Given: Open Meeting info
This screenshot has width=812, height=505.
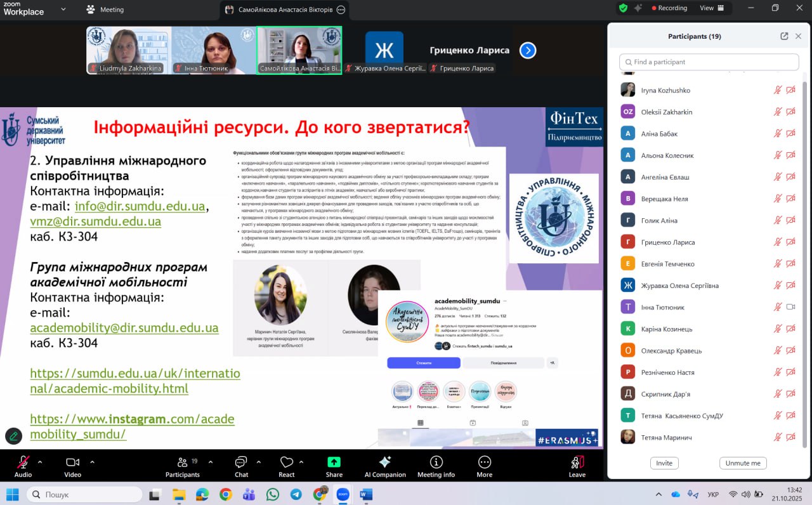Looking at the screenshot, I should [436, 462].
